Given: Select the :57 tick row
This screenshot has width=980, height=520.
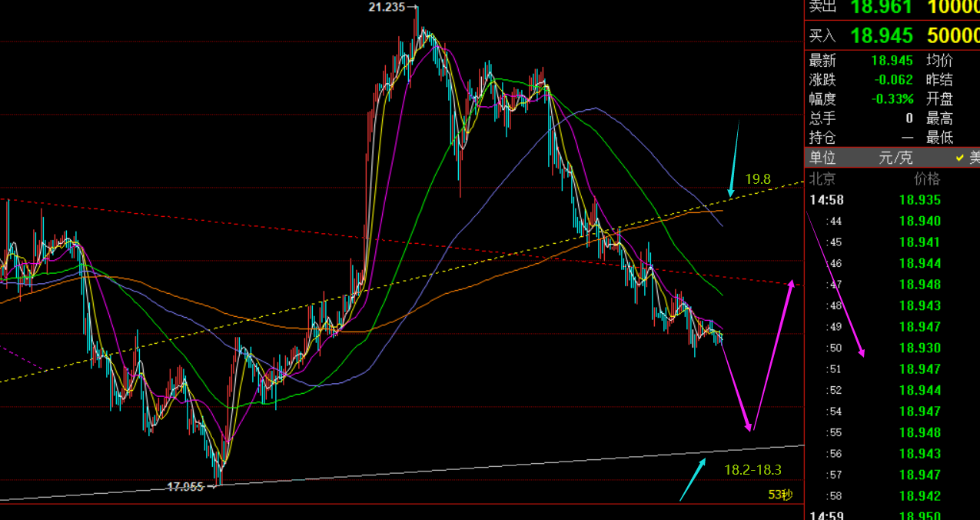Looking at the screenshot, I should (x=892, y=475).
